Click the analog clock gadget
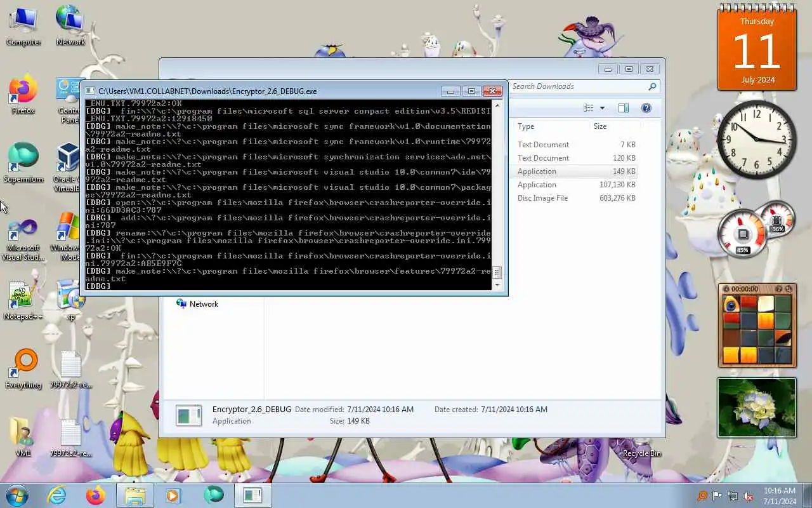Image resolution: width=812 pixels, height=508 pixels. tap(756, 139)
